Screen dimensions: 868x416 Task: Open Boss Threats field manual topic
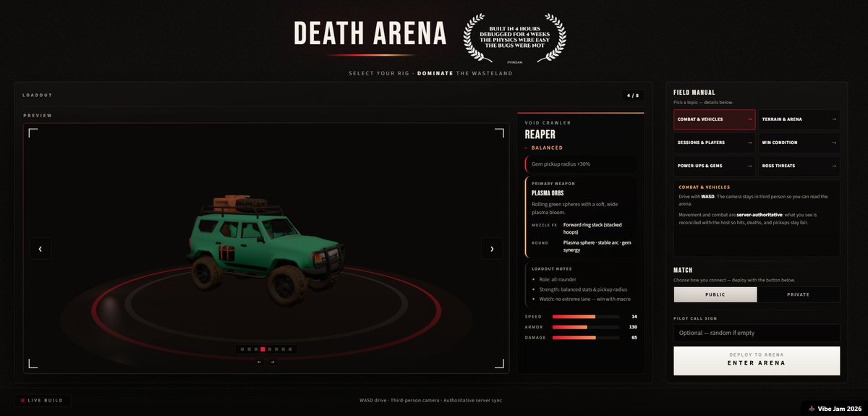click(x=799, y=166)
